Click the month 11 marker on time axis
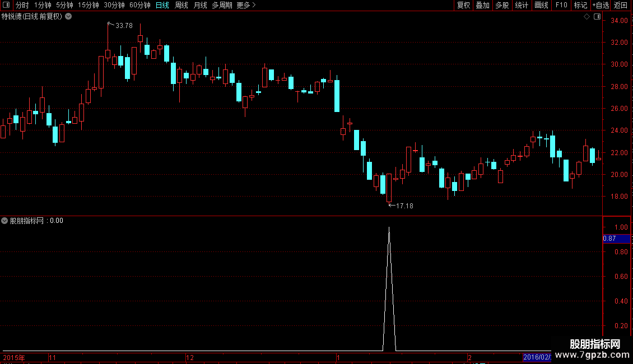The image size is (633, 364). 53,357
